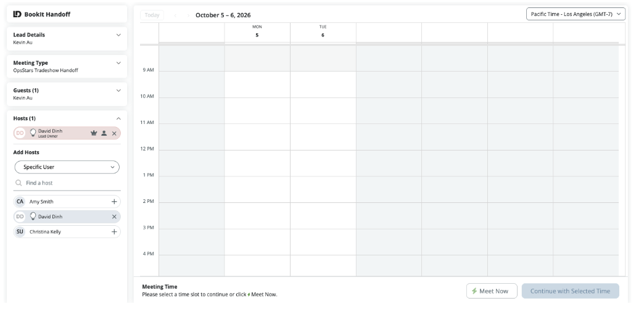Click the lightbulb icon beside David Dinh Lead Owner
This screenshot has width=644, height=322.
pos(33,133)
